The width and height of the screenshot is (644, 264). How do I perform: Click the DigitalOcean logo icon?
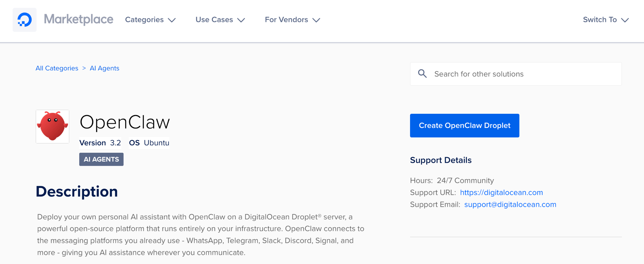click(25, 20)
